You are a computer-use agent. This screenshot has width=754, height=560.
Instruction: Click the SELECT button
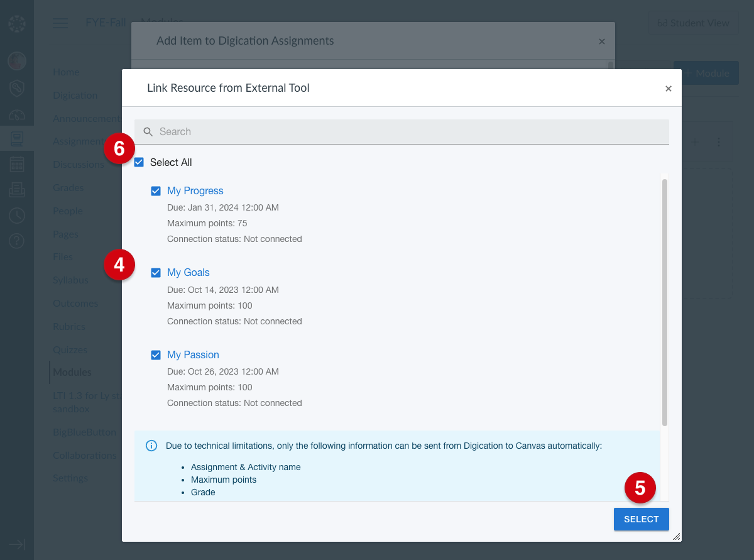pyautogui.click(x=642, y=519)
